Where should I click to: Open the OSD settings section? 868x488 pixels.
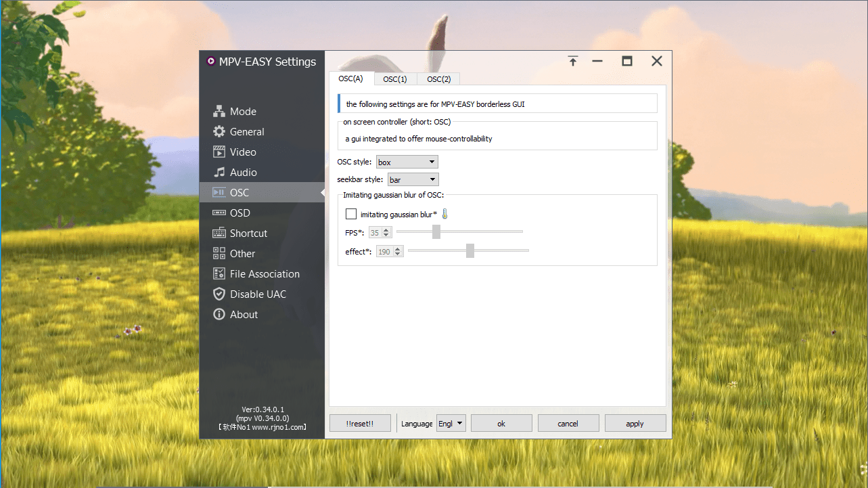click(262, 213)
